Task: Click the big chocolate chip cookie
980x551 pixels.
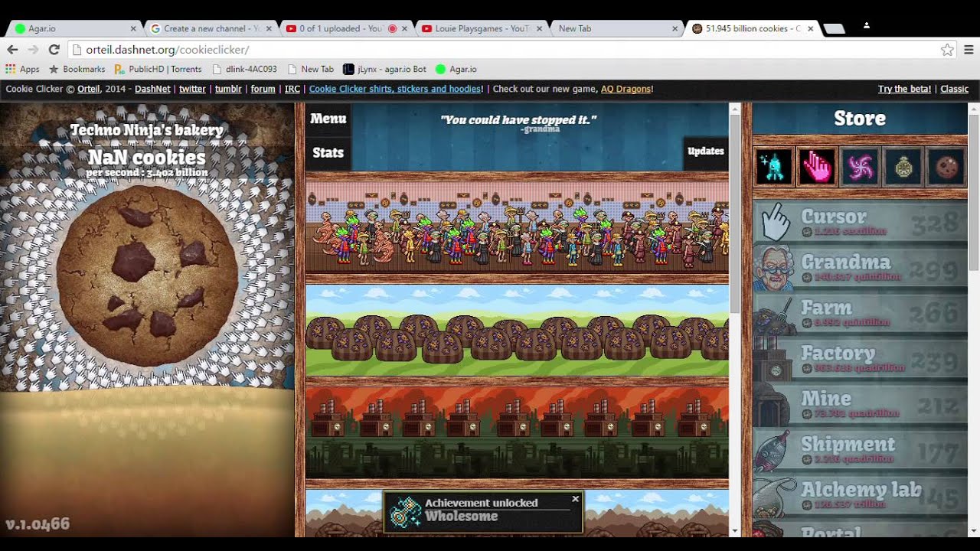Action: pos(146,276)
